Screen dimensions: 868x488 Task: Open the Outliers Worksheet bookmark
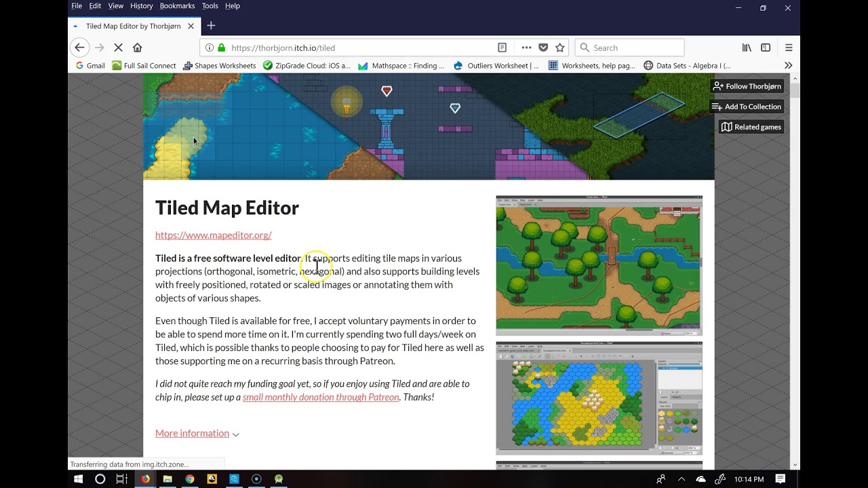496,66
